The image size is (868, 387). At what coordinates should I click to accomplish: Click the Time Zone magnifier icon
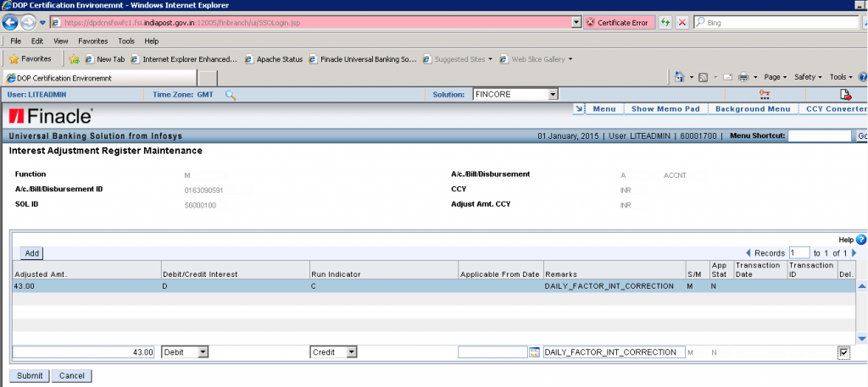pyautogui.click(x=231, y=95)
